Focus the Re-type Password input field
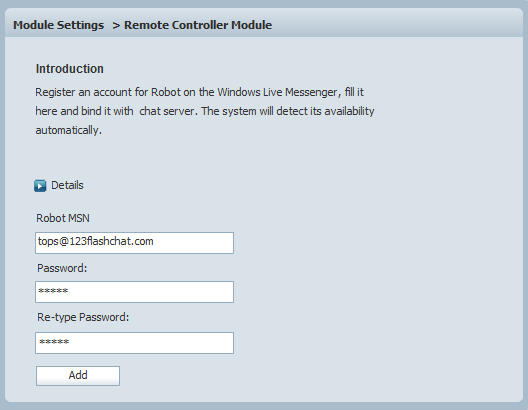 134,343
